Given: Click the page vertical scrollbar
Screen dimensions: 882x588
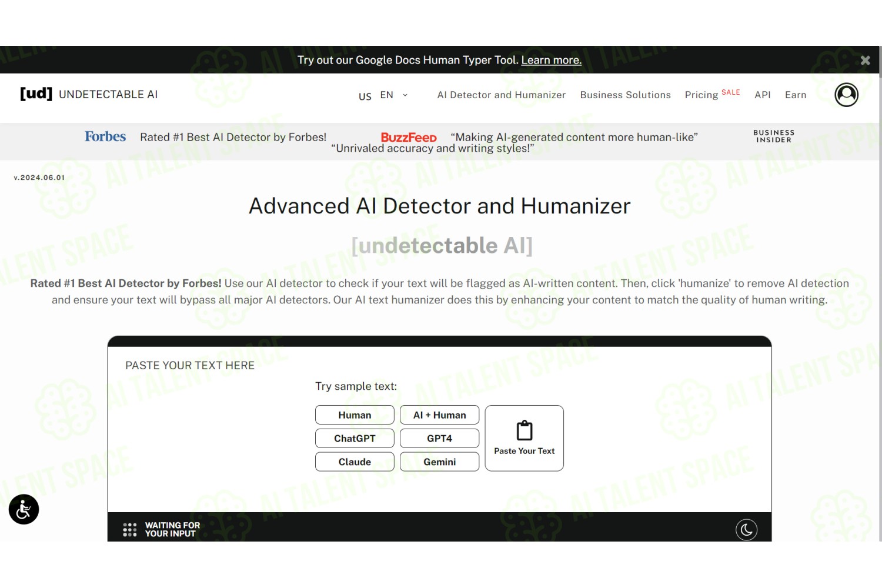Looking at the screenshot, I should [x=880, y=294].
